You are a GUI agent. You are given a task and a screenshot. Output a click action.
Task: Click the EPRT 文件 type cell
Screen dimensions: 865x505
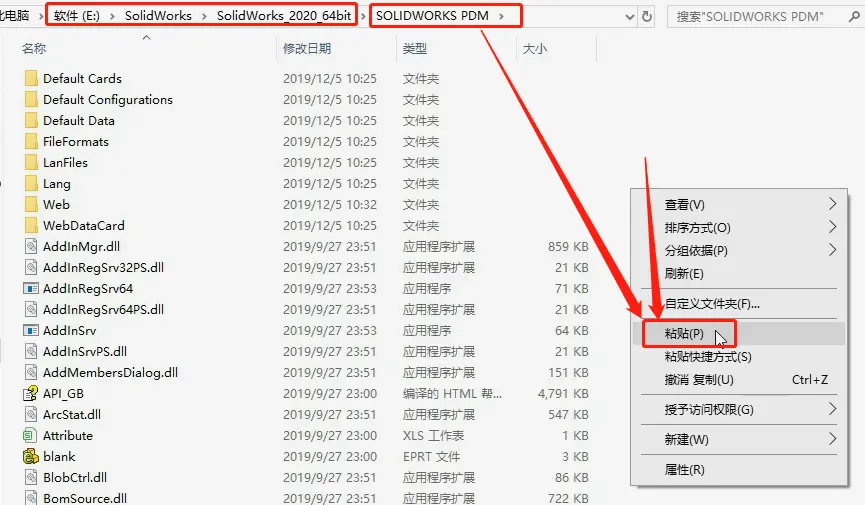[431, 456]
